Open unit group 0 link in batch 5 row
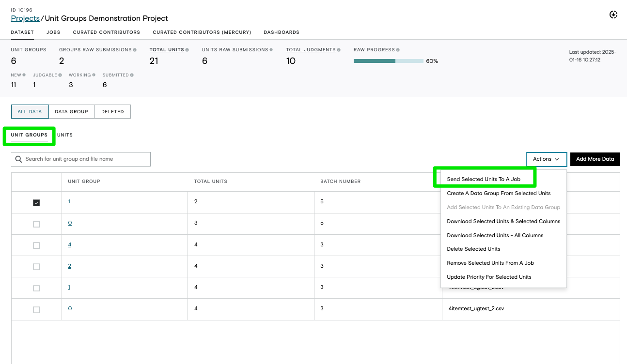 (70, 223)
